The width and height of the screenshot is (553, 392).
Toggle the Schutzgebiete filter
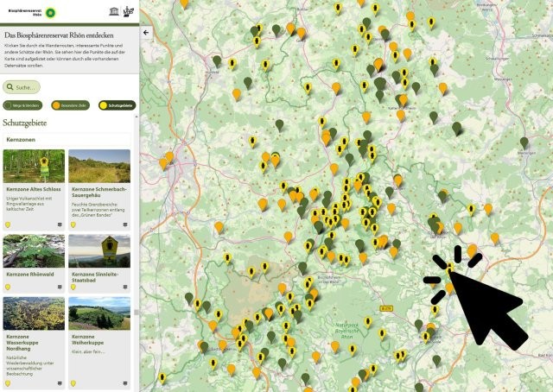pos(117,105)
